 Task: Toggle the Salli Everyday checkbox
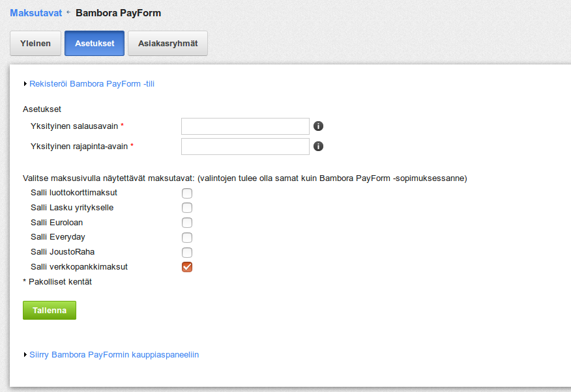point(187,238)
